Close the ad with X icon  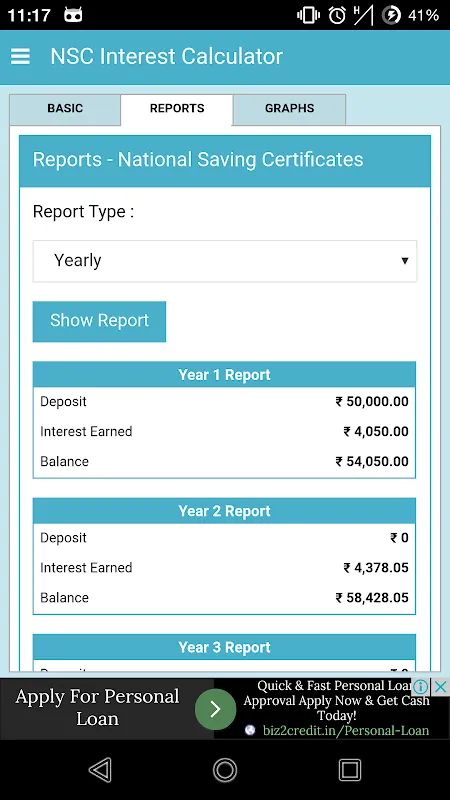441,687
